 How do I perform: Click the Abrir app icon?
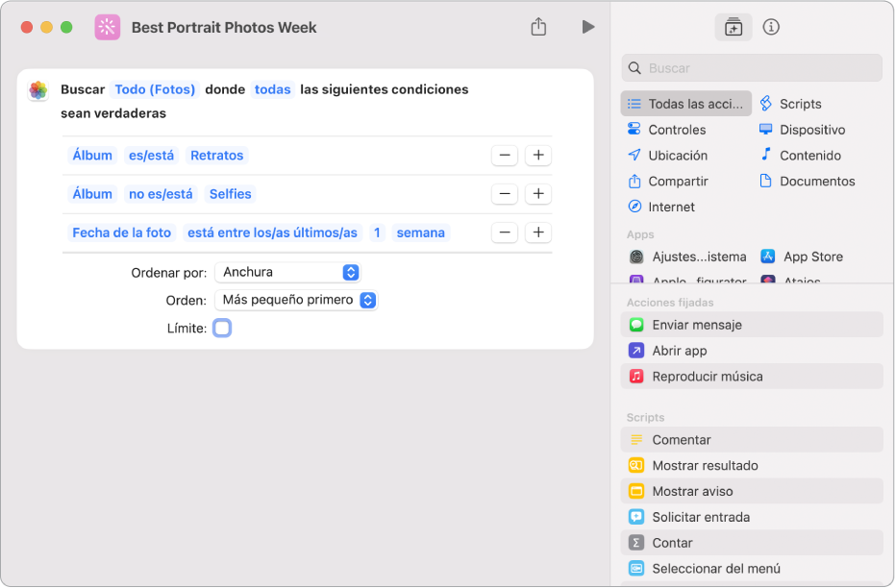click(x=636, y=351)
